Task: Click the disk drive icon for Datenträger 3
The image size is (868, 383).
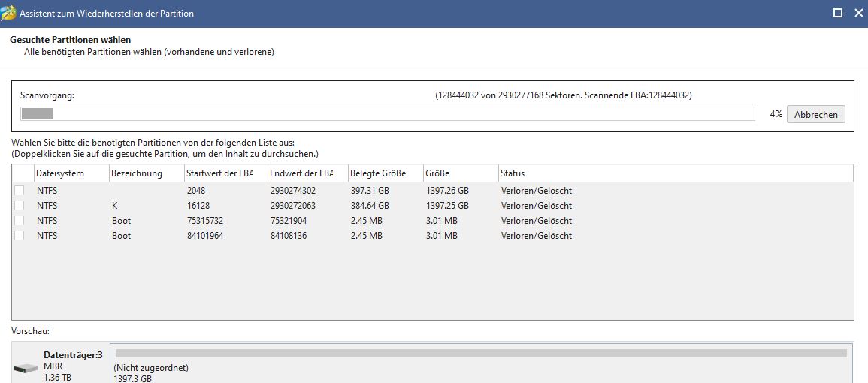Action: pyautogui.click(x=26, y=369)
